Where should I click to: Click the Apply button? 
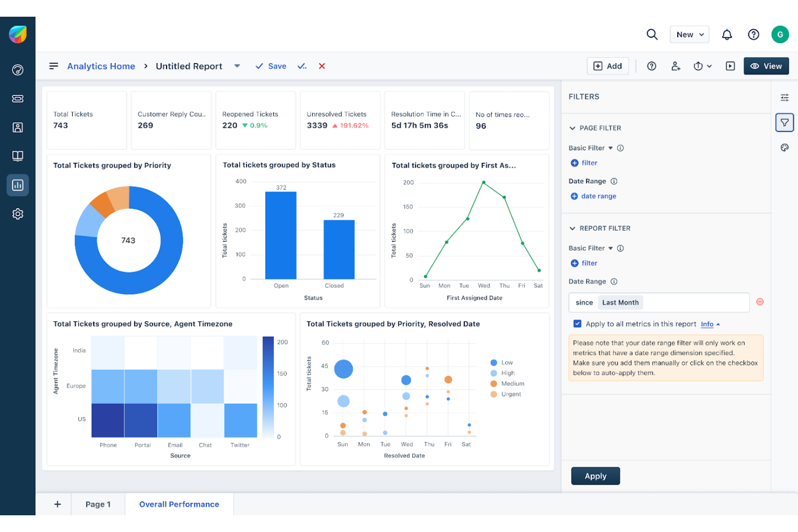coord(595,476)
